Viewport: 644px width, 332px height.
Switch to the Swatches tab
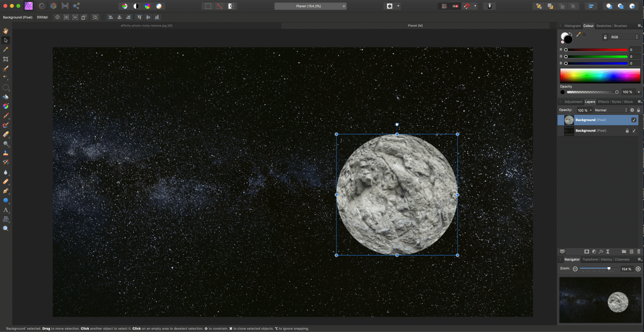(x=603, y=26)
